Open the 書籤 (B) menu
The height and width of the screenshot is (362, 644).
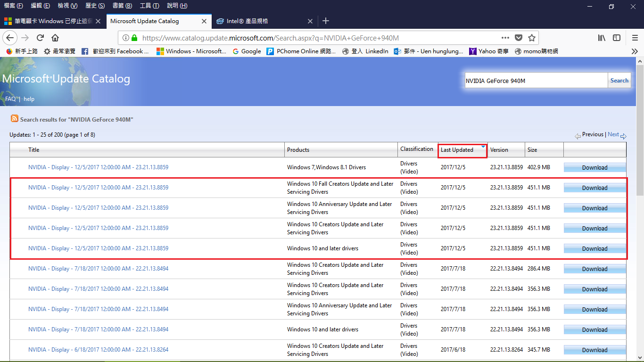click(x=123, y=6)
